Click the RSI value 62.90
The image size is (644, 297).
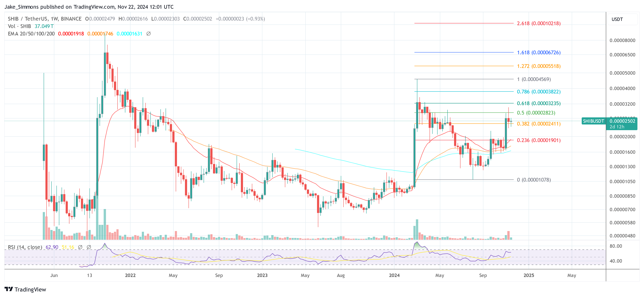click(52, 247)
